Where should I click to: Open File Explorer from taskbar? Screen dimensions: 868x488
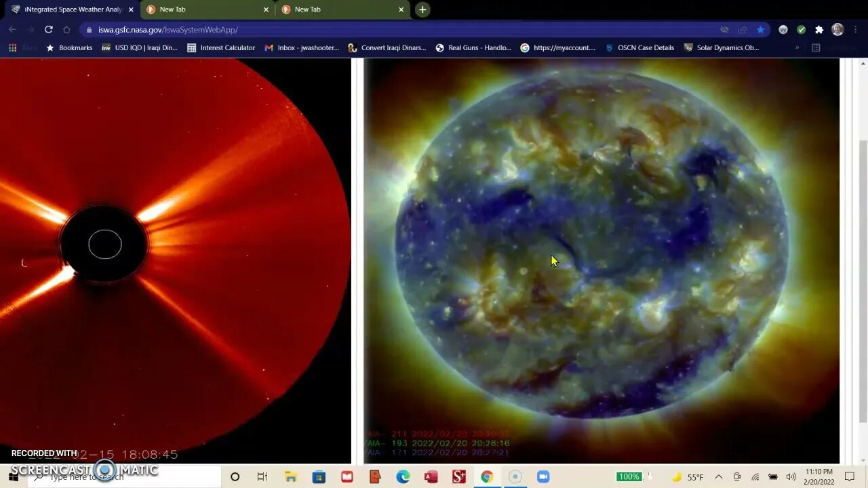click(x=290, y=476)
